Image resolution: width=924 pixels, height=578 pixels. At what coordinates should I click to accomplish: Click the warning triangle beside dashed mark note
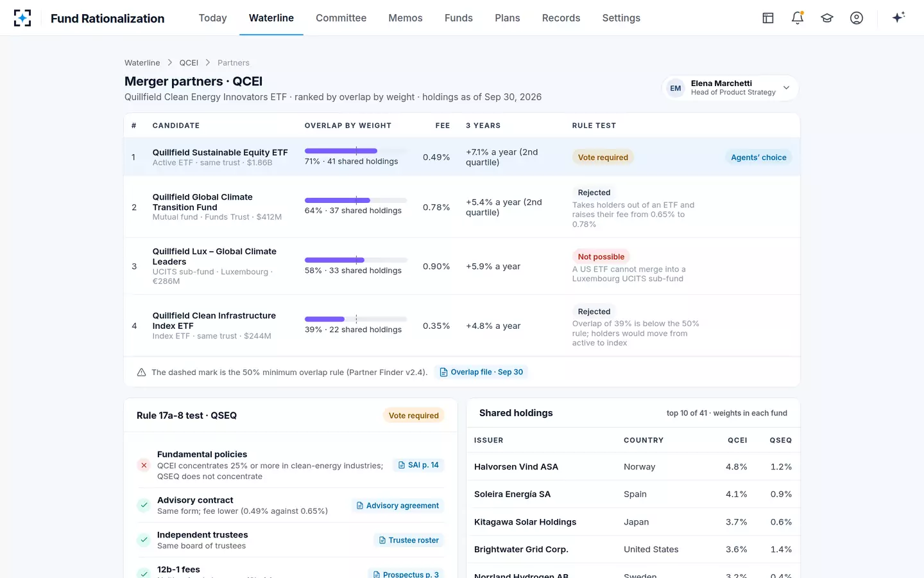point(141,372)
